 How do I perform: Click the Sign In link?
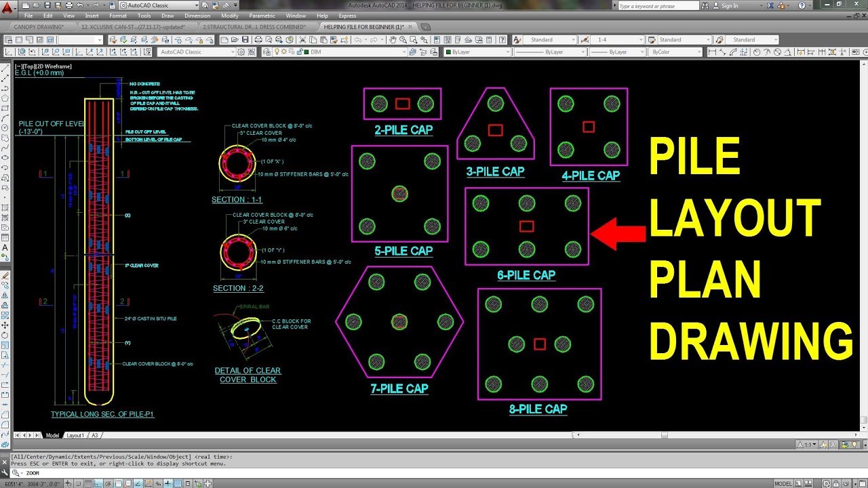tap(730, 5)
